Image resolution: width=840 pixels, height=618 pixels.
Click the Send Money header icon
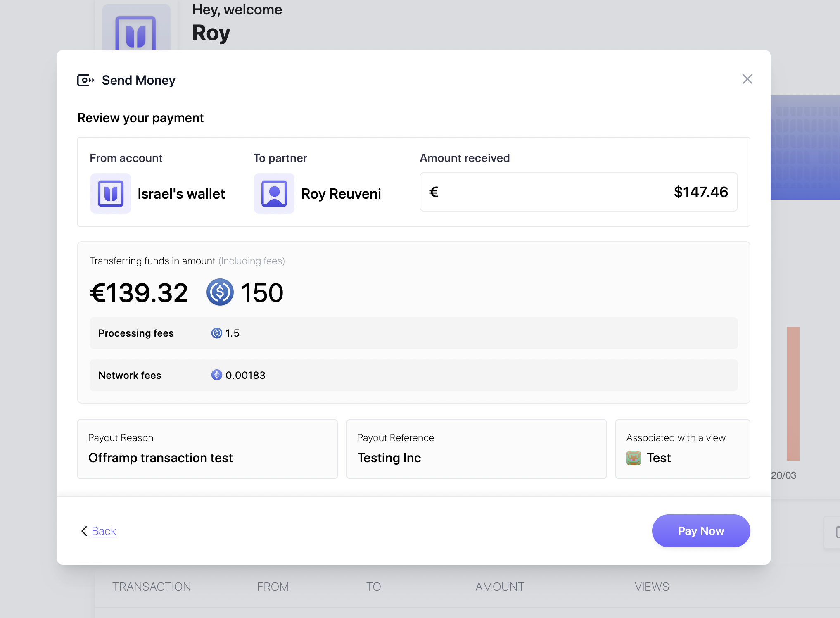[85, 80]
